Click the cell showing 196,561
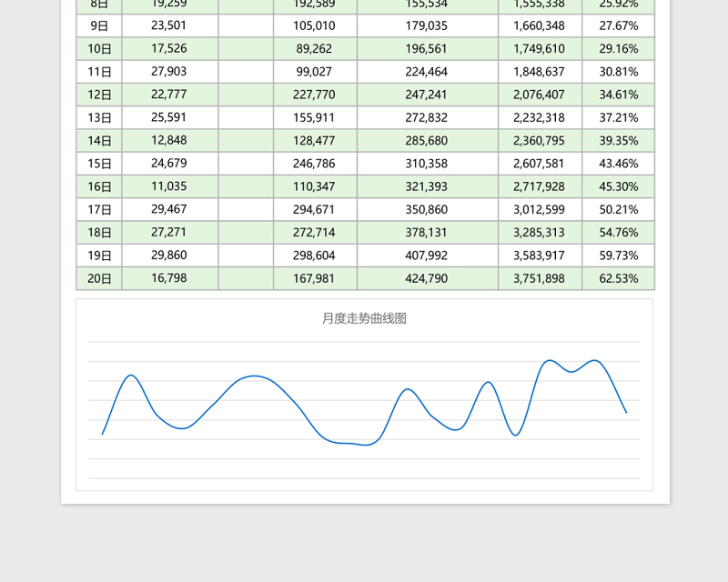Viewport: 728px width, 582px height. tap(428, 49)
